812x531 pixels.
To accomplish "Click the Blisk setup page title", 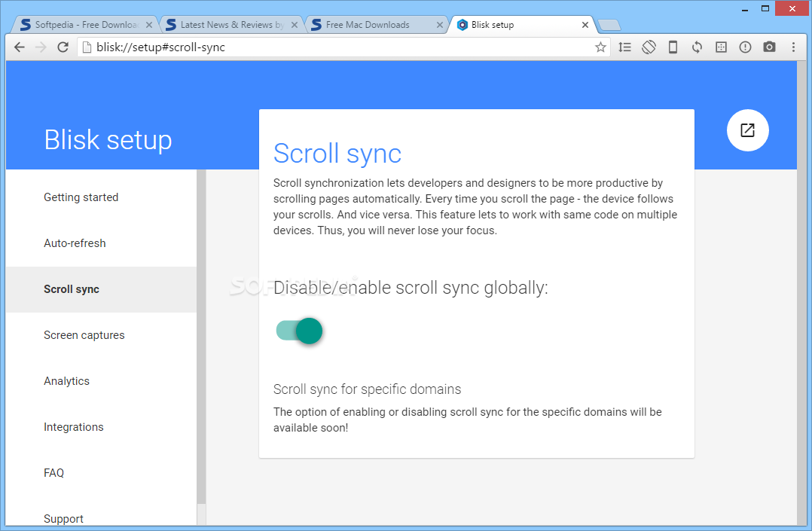I will [x=108, y=140].
